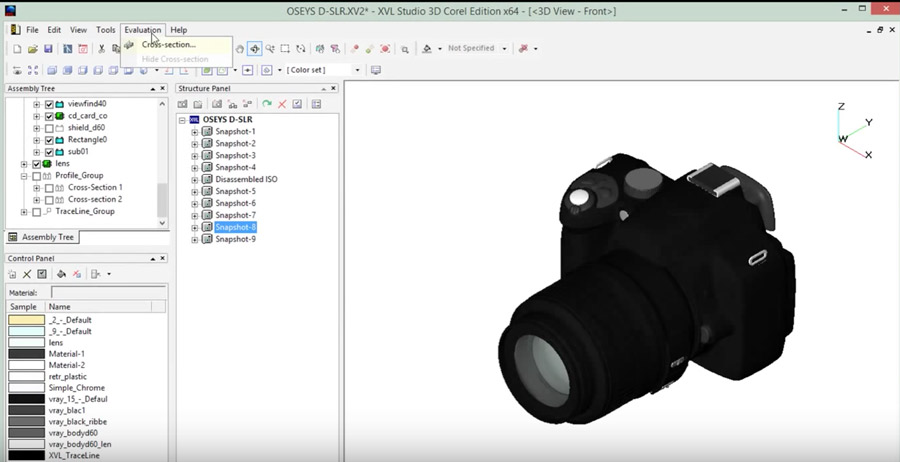Click the _2_-_Default material swatch
Screen dimensions: 900x462
pyautogui.click(x=26, y=320)
